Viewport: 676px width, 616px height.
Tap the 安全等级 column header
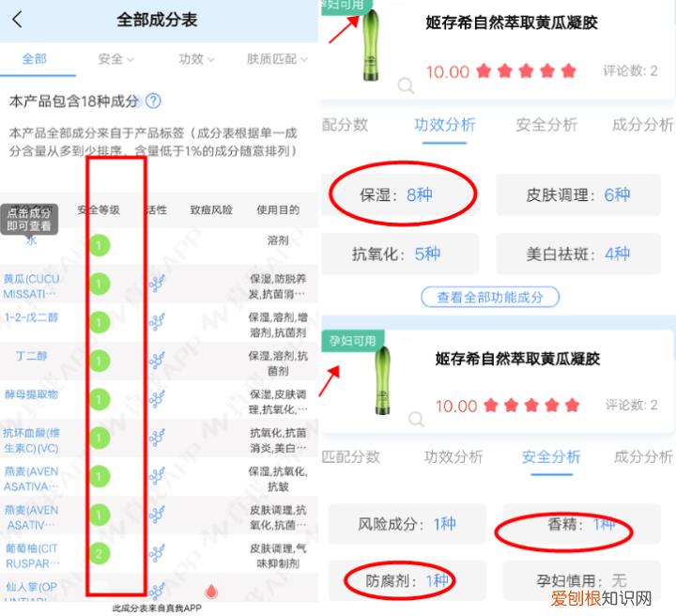[x=99, y=210]
